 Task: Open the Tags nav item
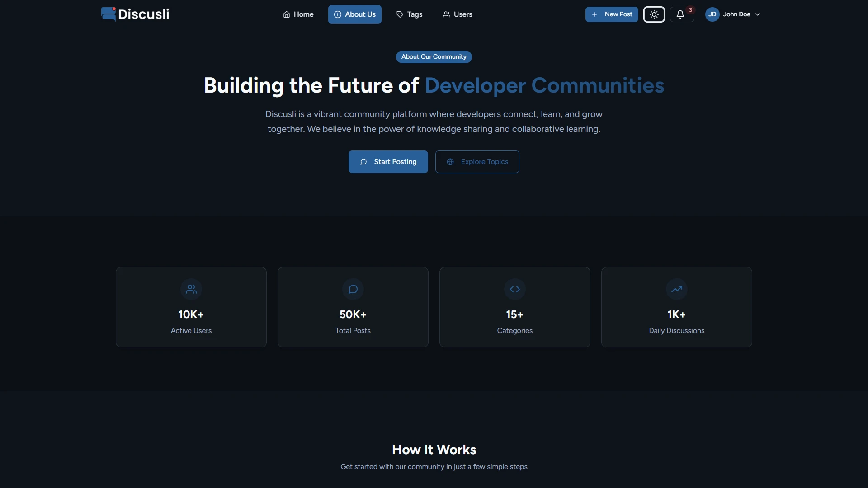click(x=409, y=14)
